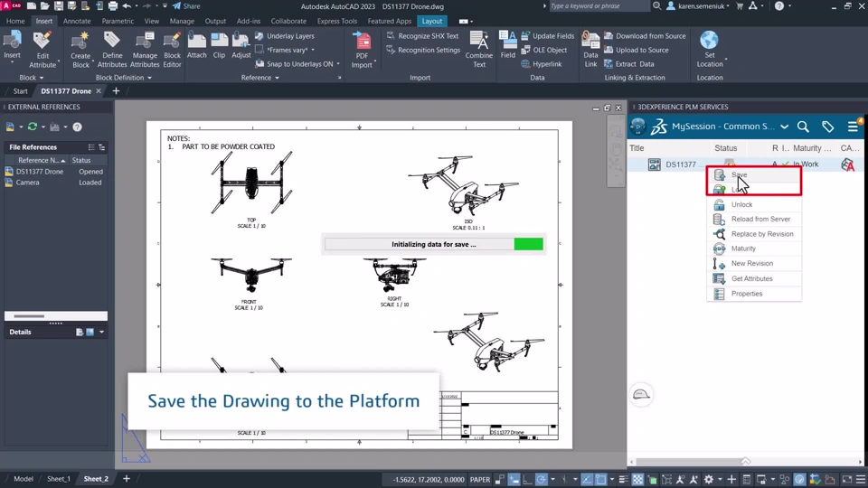
Task: Click the workspace gear icon in status bar
Action: tap(709, 480)
